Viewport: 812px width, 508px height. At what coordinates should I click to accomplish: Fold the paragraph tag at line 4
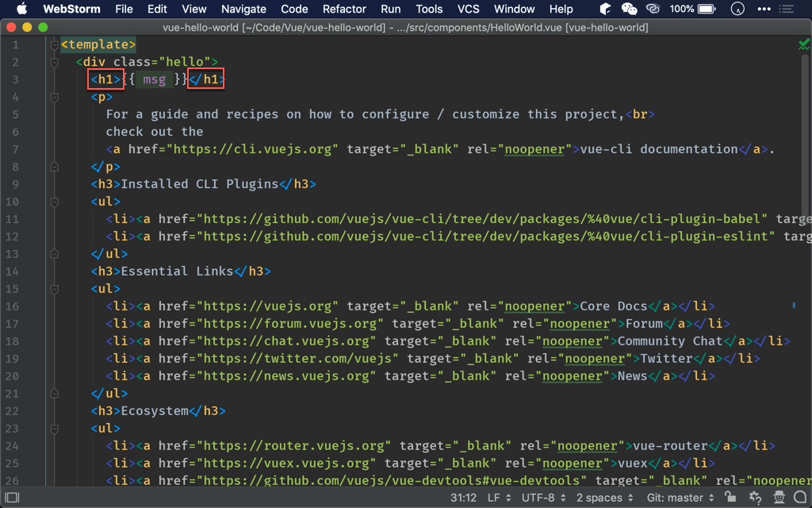(55, 98)
